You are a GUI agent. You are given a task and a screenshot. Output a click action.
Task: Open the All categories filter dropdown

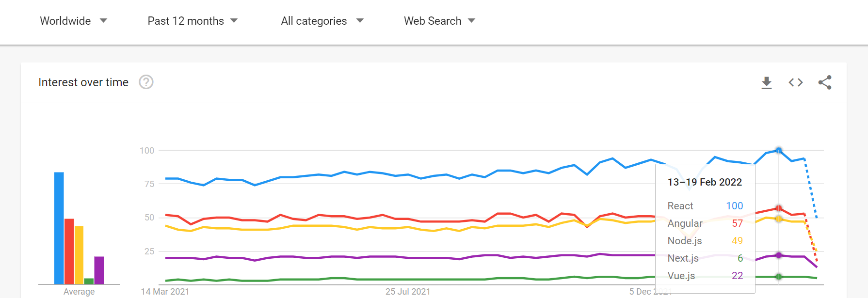(x=322, y=21)
